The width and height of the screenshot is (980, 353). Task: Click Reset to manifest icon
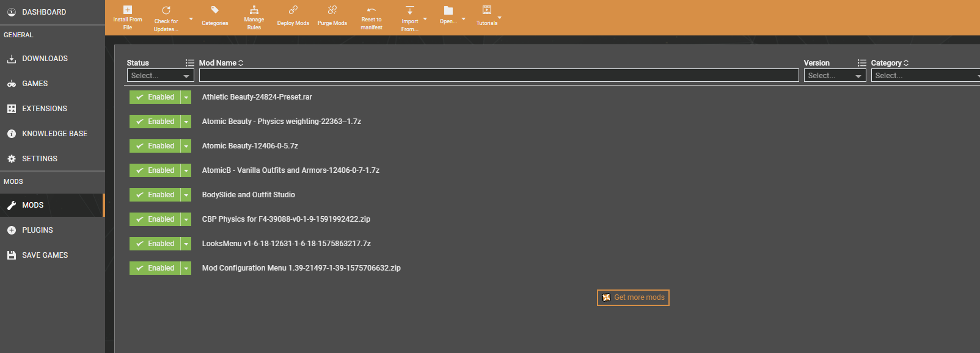click(x=371, y=10)
